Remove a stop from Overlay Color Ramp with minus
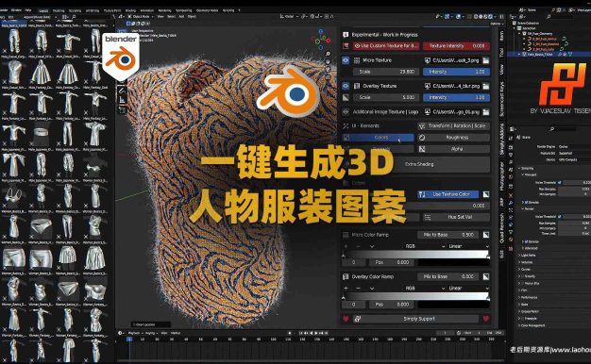This screenshot has width=591, height=364. coord(358,288)
